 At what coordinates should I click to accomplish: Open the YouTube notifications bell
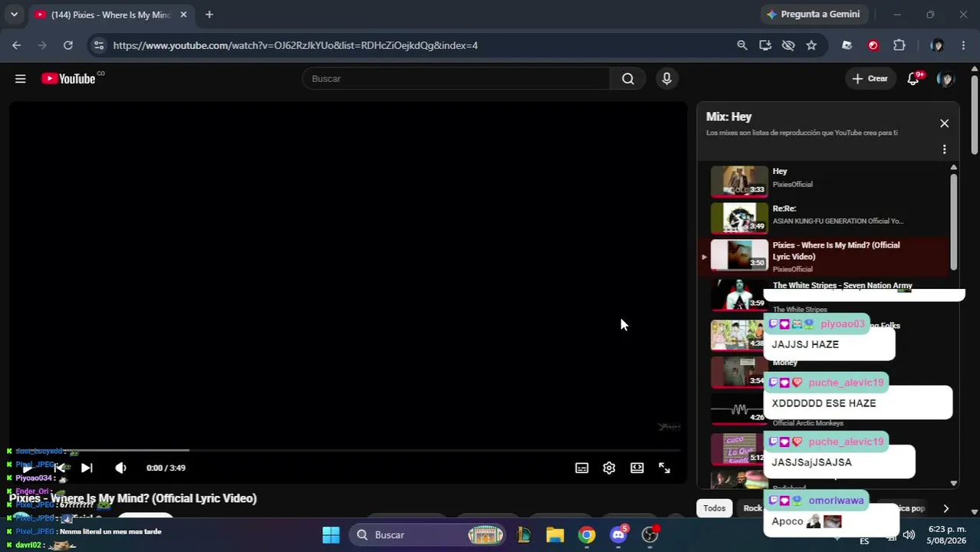(913, 79)
